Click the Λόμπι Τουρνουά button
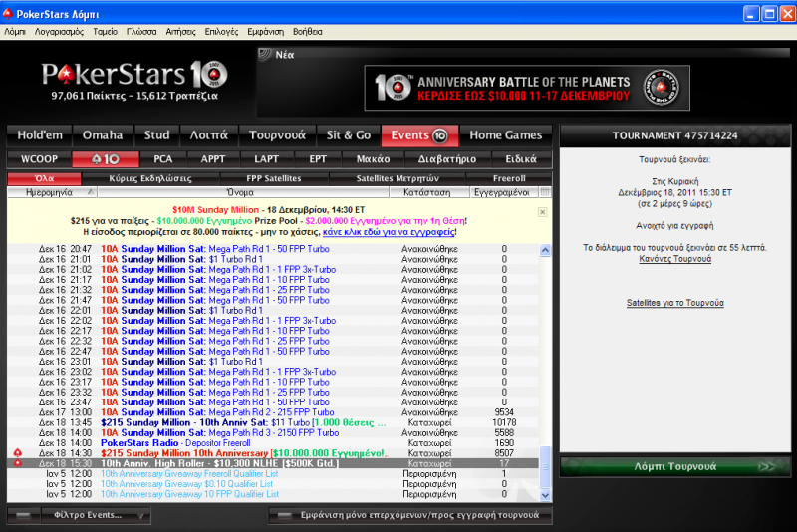 pyautogui.click(x=675, y=466)
